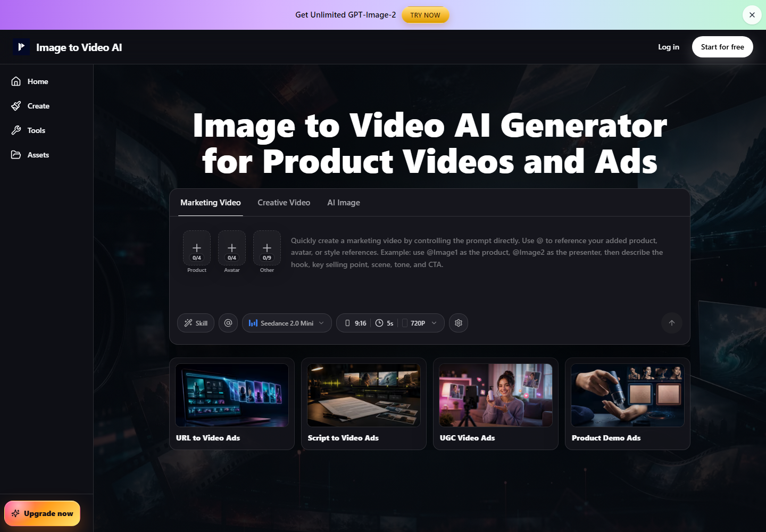Open the Tools sidebar item
The height and width of the screenshot is (532, 766).
pos(47,130)
